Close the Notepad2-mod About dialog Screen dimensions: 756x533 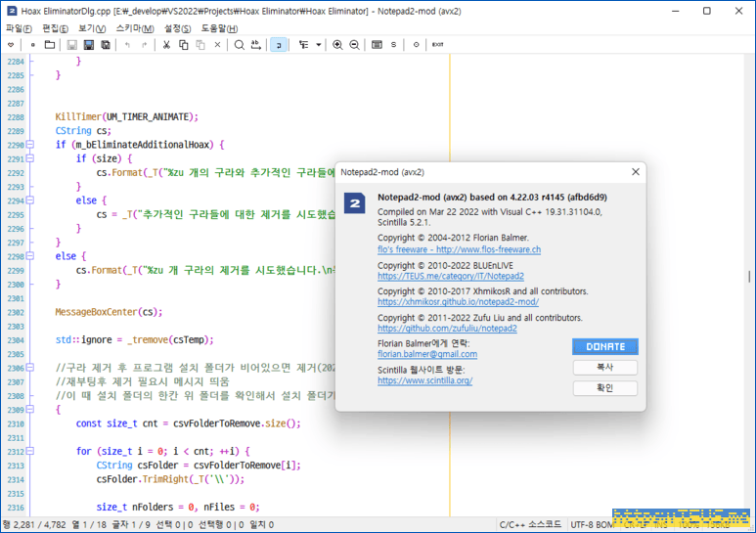coord(636,172)
